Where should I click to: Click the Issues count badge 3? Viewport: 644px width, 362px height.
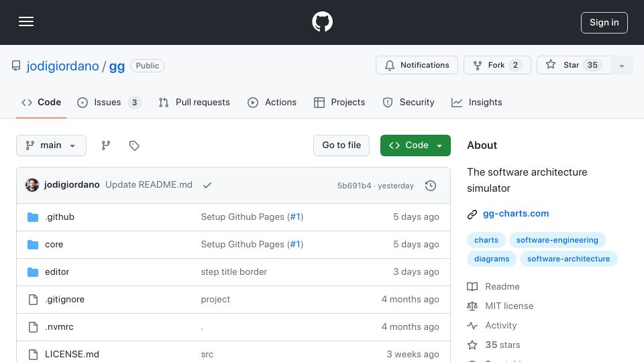click(134, 102)
